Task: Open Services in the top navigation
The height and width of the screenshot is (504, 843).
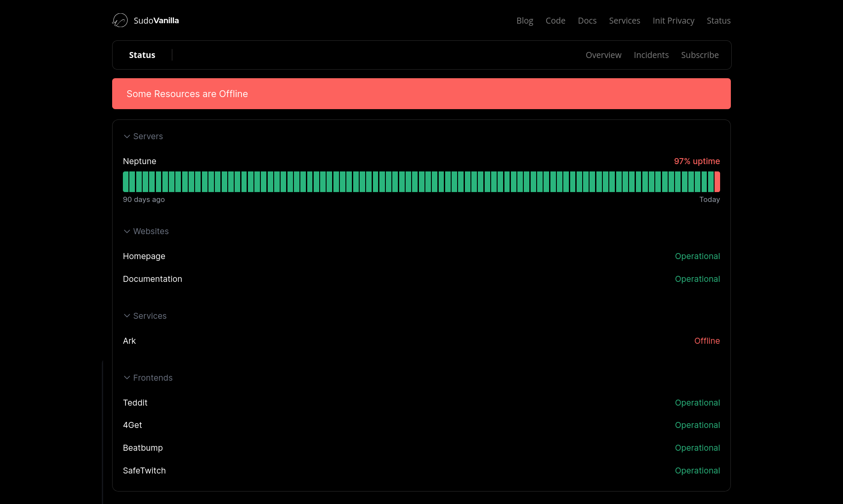Action: click(x=624, y=21)
